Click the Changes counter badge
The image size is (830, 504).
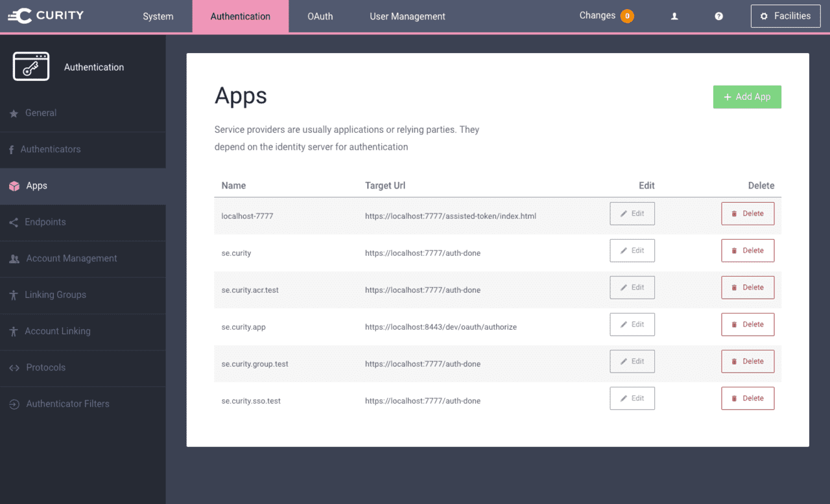627,16
